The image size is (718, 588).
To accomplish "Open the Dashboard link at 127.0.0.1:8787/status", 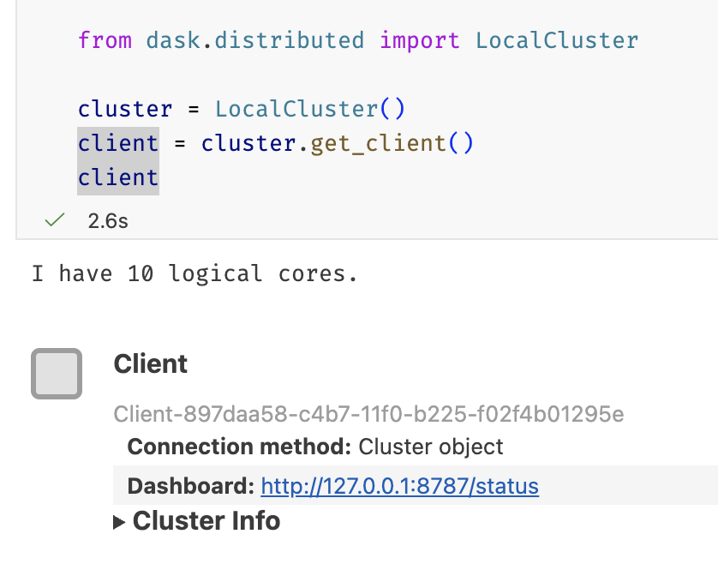I will [x=399, y=487].
